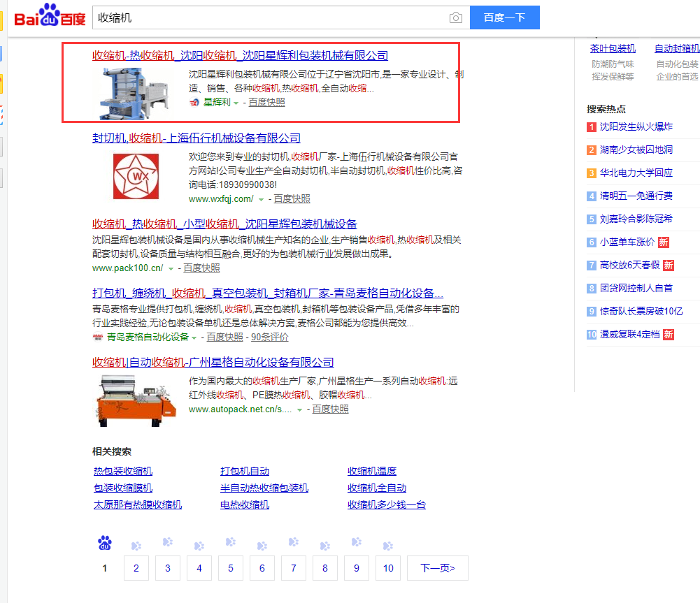Click related search 热包装收缩机
The image size is (700, 603).
123,472
